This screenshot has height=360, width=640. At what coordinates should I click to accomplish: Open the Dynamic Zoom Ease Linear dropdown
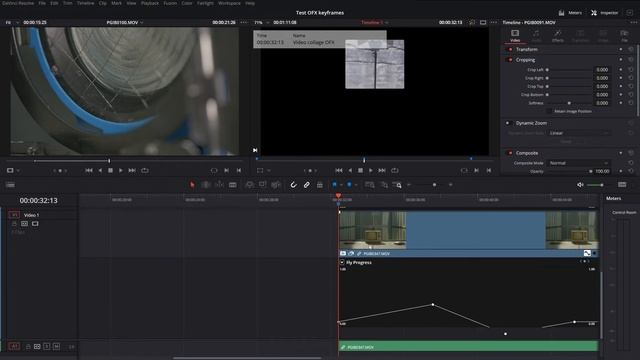[x=579, y=133]
